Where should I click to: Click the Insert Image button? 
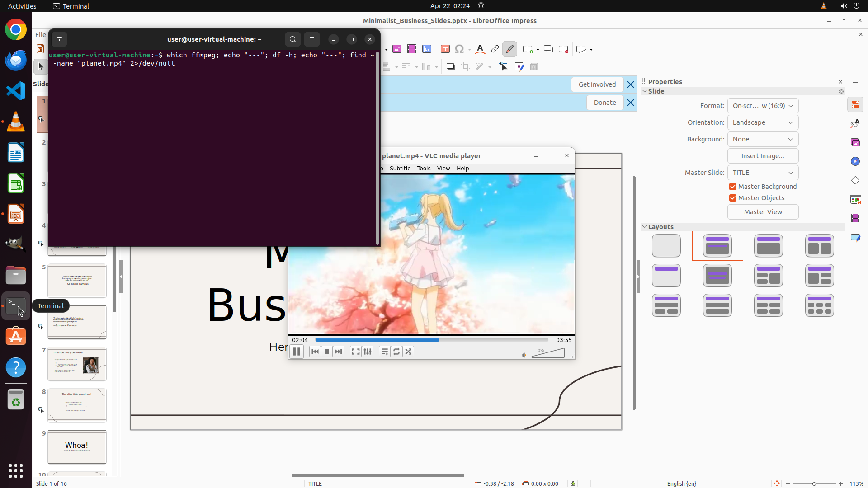click(763, 156)
